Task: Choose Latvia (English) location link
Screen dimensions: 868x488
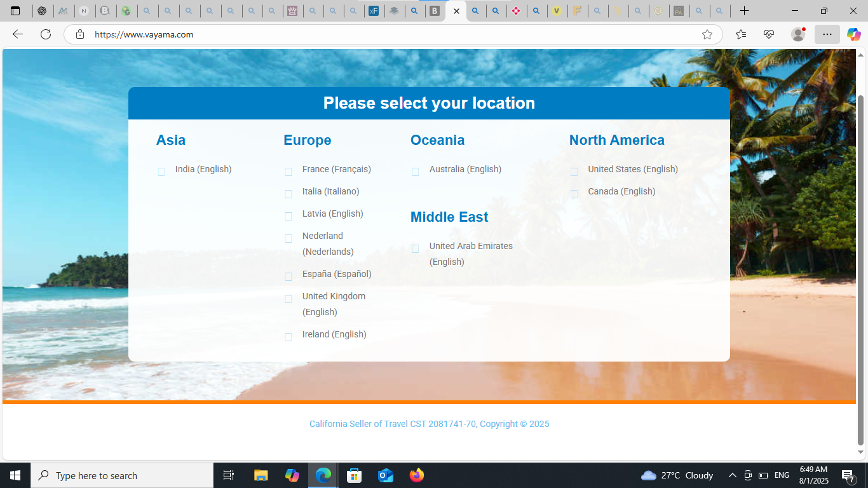Action: pyautogui.click(x=333, y=213)
